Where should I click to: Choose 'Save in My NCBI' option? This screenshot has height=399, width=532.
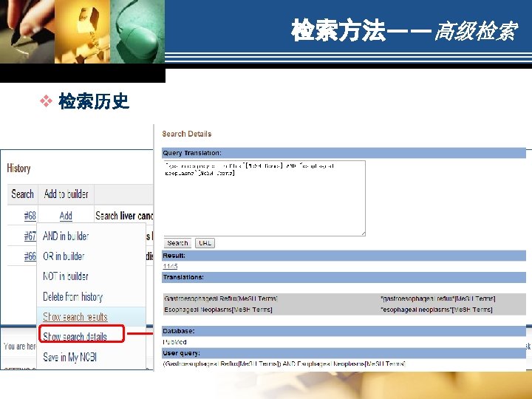tap(70, 357)
